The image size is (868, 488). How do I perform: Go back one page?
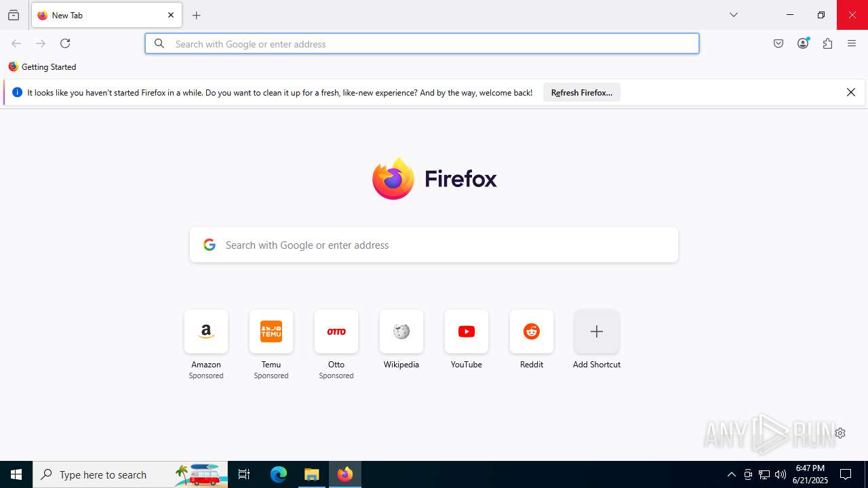[x=16, y=43]
